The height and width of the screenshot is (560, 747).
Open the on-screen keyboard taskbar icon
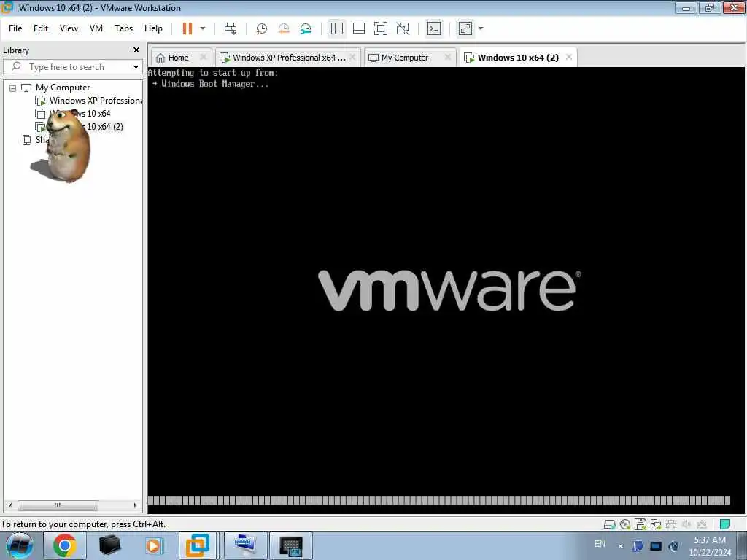[x=291, y=545]
